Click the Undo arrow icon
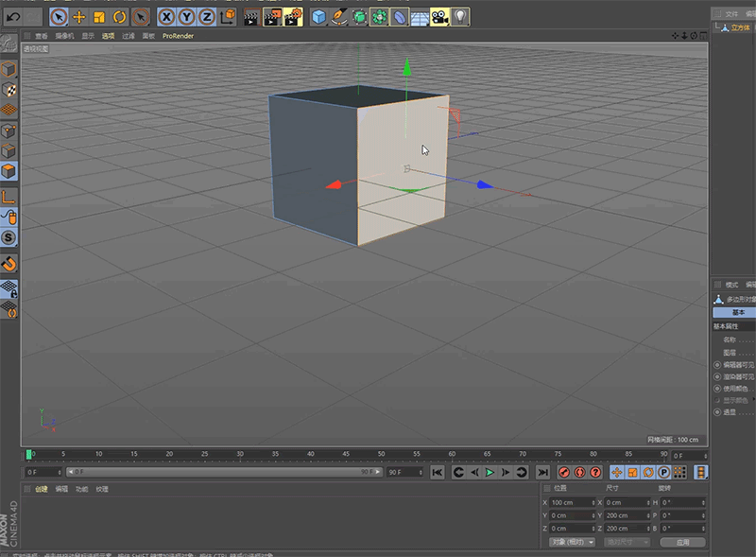The width and height of the screenshot is (756, 557). [12, 16]
